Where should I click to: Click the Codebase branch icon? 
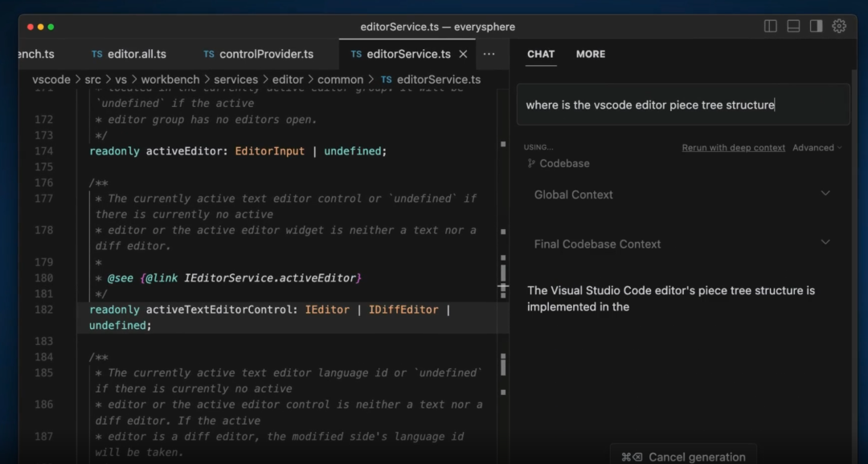pyautogui.click(x=530, y=163)
